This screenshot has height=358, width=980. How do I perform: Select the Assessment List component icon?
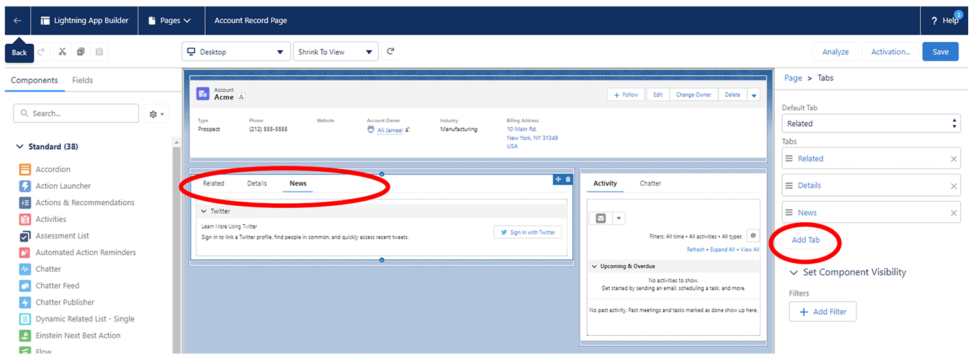click(25, 236)
